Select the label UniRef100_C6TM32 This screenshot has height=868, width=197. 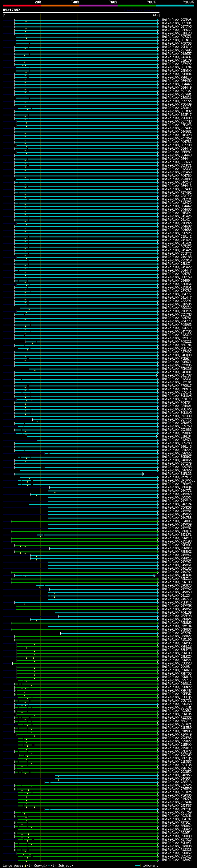click(176, 111)
